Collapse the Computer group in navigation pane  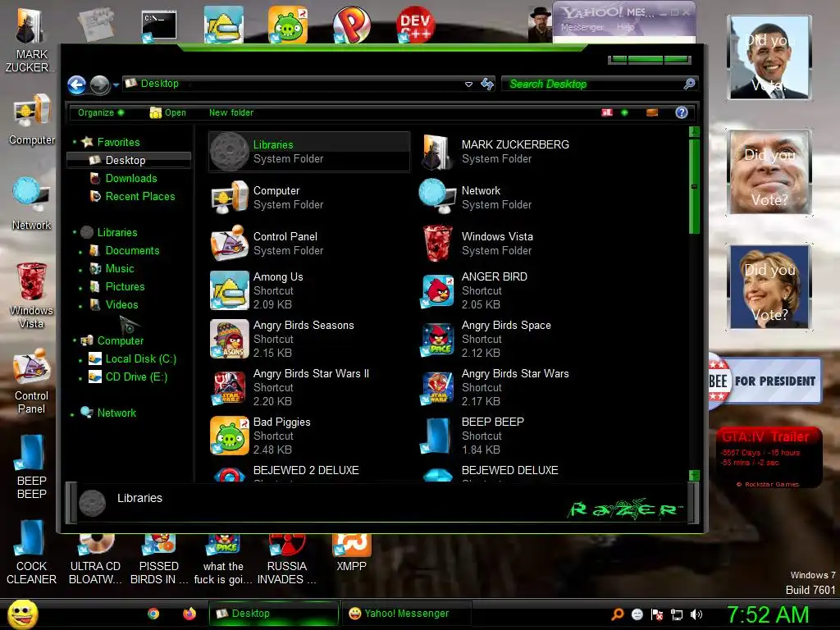[75, 340]
